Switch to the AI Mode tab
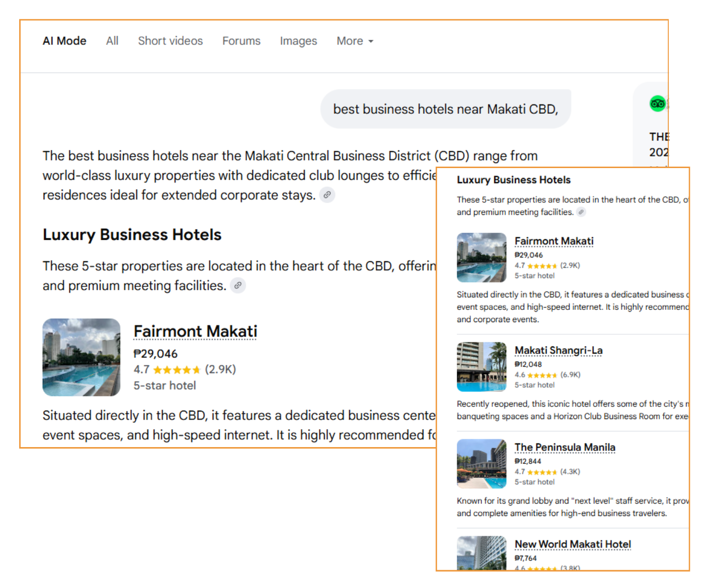710x588 pixels. pos(65,41)
